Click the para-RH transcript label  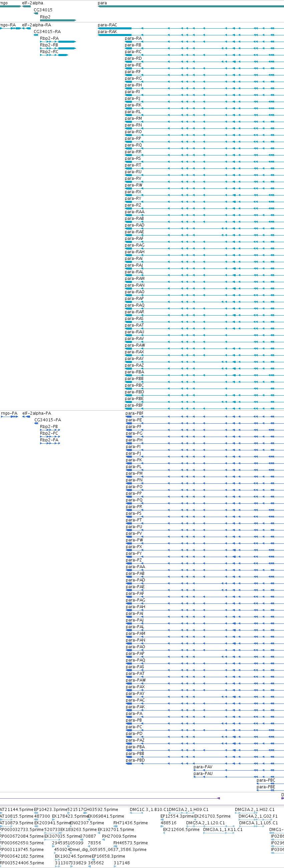coord(133,85)
